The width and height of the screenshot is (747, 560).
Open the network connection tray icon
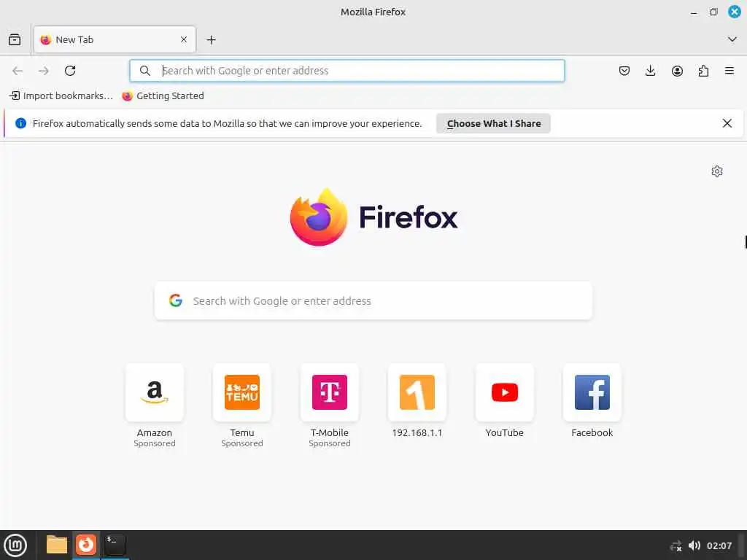[x=676, y=545]
